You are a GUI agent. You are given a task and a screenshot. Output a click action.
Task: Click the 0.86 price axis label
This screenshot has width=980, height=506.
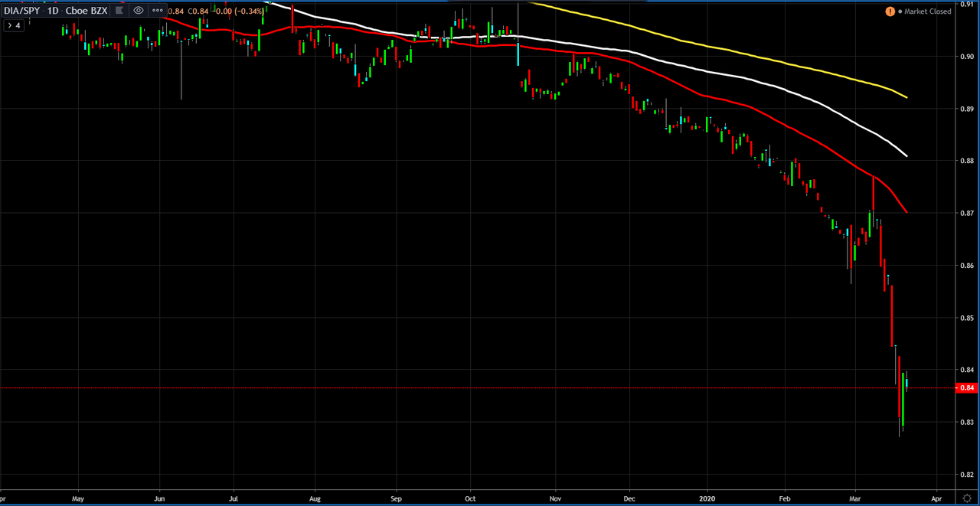pos(966,266)
